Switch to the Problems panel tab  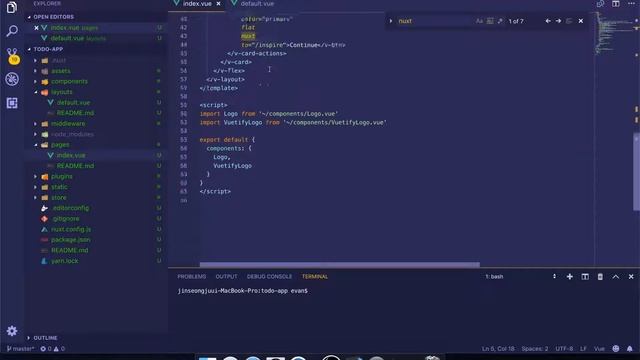(191, 277)
